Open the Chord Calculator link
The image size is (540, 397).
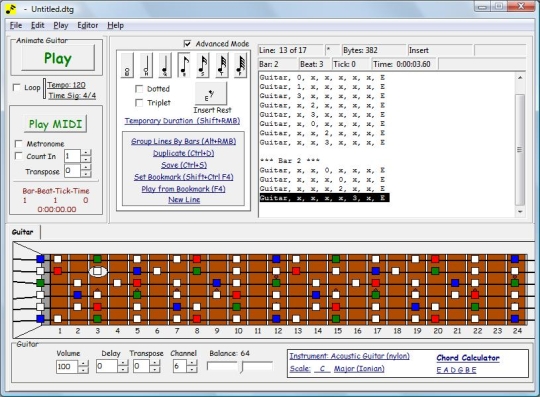tap(468, 358)
